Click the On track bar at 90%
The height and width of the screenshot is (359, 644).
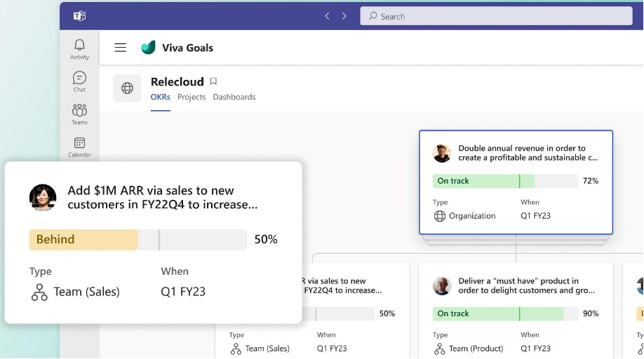click(505, 314)
